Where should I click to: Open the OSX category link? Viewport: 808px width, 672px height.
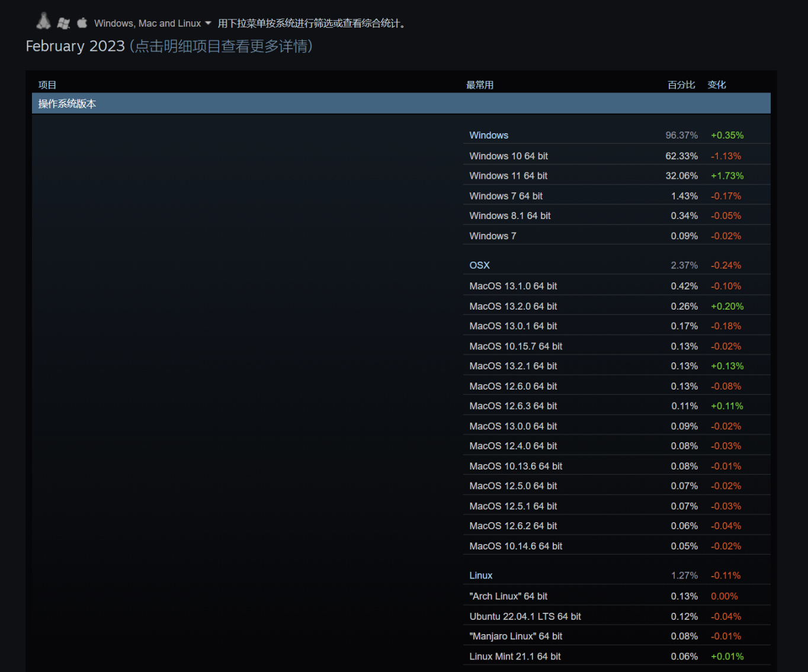pyautogui.click(x=480, y=265)
